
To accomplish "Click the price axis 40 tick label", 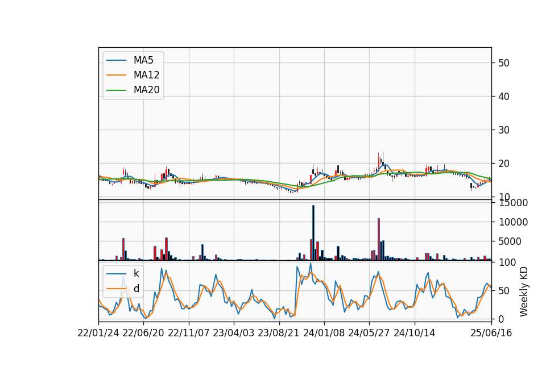I will point(504,97).
